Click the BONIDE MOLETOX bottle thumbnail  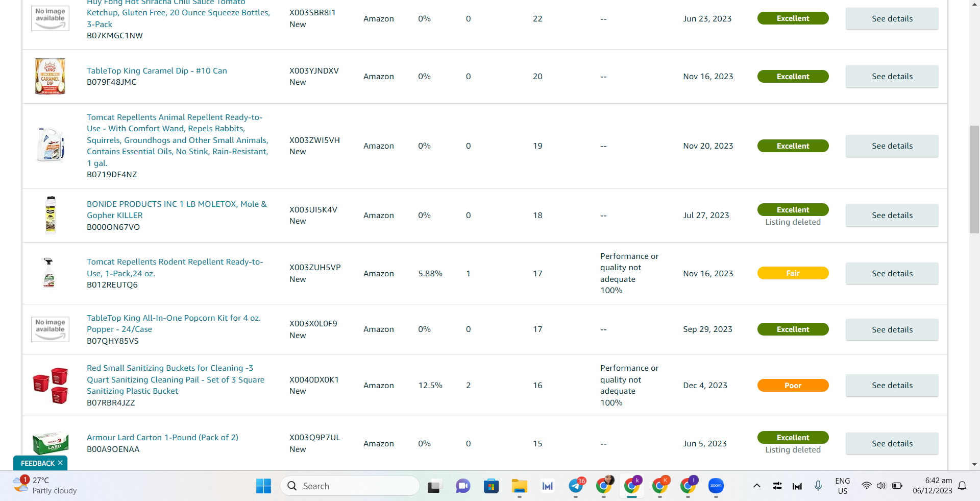(51, 215)
